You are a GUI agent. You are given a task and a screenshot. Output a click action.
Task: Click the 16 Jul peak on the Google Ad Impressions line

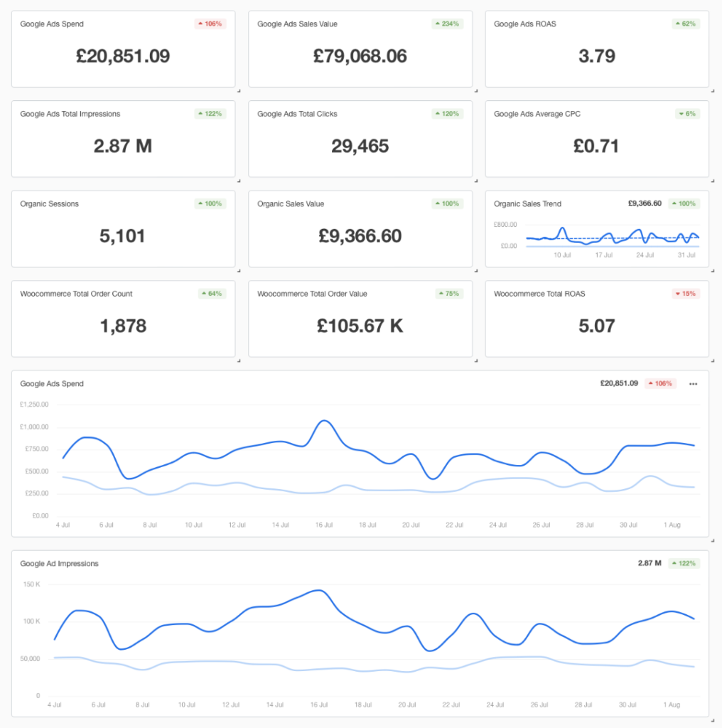click(319, 591)
